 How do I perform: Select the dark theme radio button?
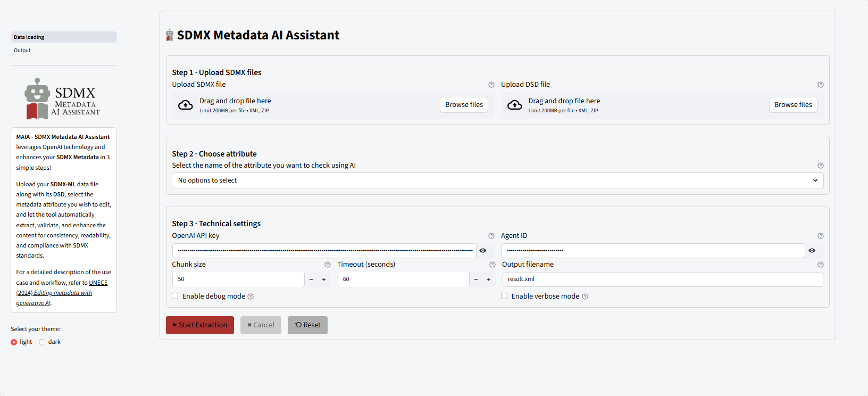(42, 342)
